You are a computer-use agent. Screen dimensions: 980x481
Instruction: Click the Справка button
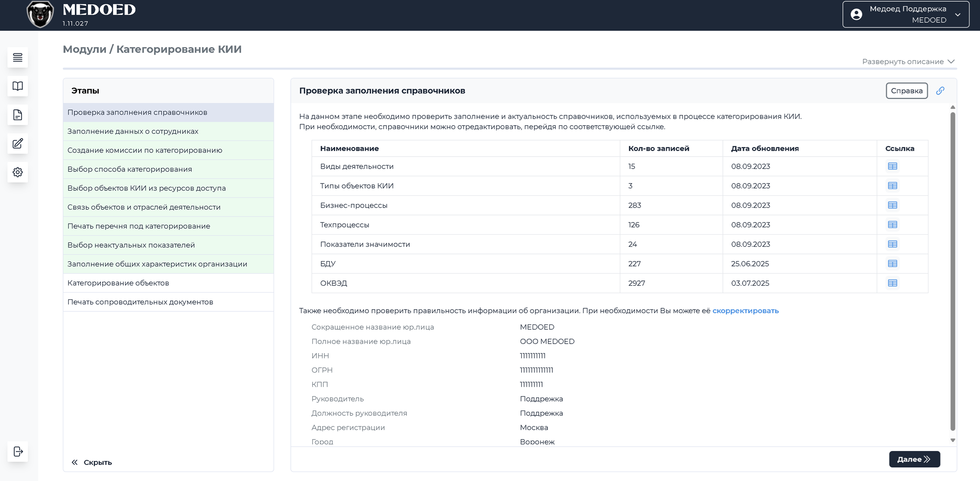tap(906, 91)
